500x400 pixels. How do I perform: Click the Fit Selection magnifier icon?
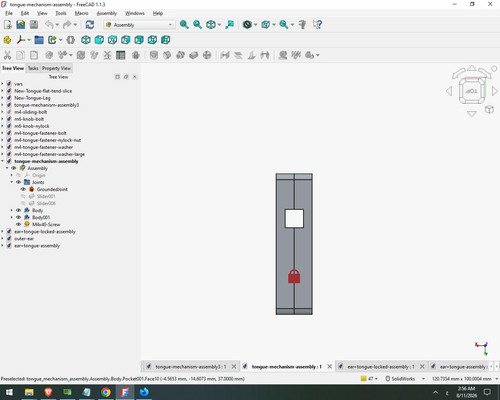[197, 25]
